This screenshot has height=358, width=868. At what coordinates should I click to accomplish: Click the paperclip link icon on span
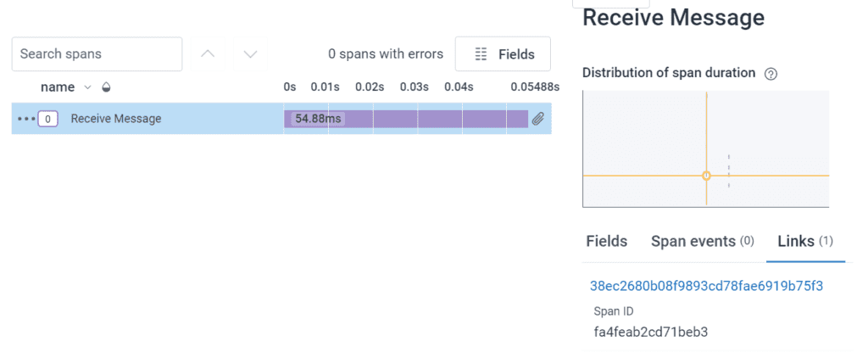(537, 119)
